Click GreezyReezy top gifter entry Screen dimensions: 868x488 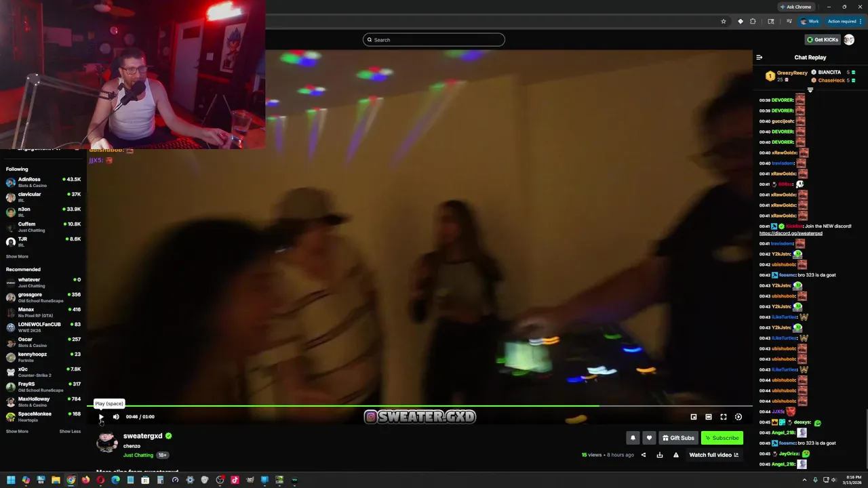[x=787, y=76]
